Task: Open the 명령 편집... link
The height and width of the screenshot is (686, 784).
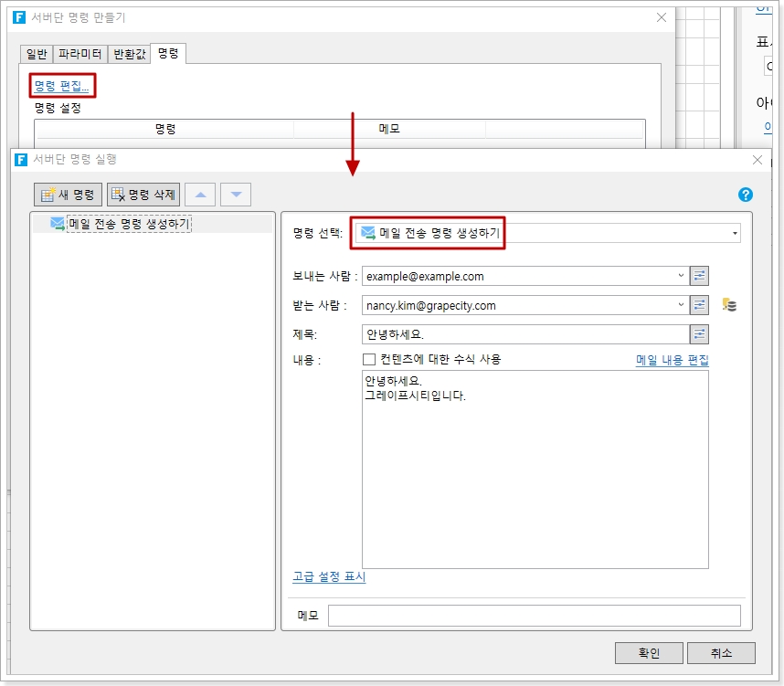Action: pos(61,87)
